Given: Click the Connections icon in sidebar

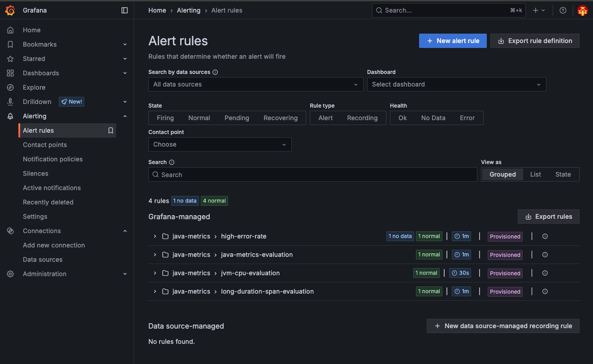Looking at the screenshot, I should (x=10, y=231).
